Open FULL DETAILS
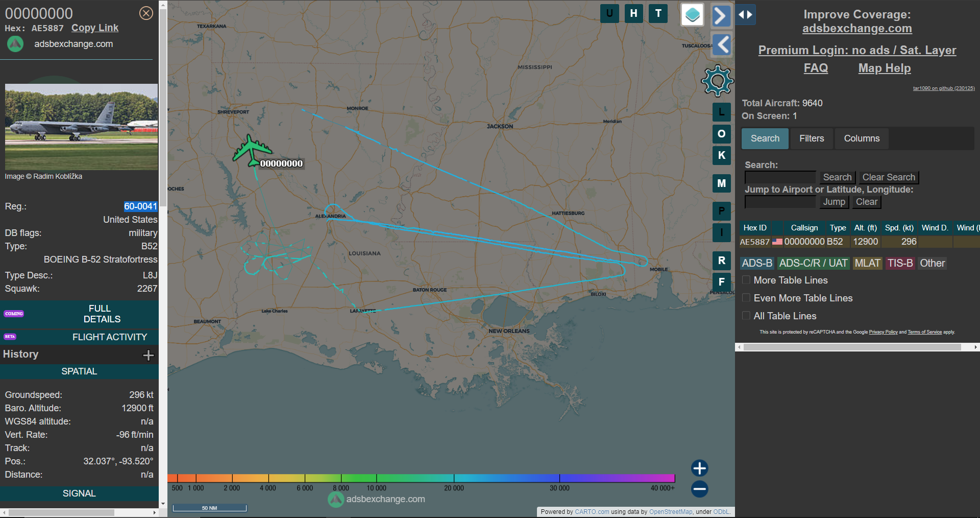The height and width of the screenshot is (518, 980). pyautogui.click(x=79, y=314)
